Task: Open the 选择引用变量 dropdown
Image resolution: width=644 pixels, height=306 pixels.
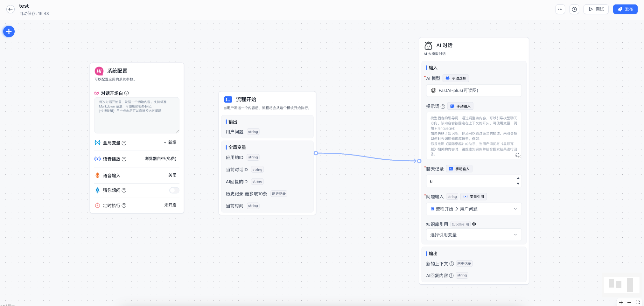Action: tap(473, 235)
